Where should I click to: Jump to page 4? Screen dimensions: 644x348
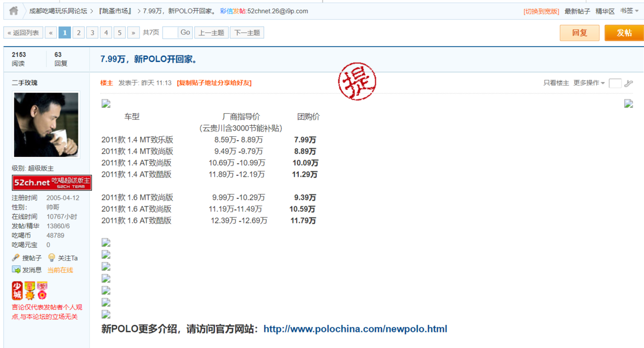pos(106,33)
